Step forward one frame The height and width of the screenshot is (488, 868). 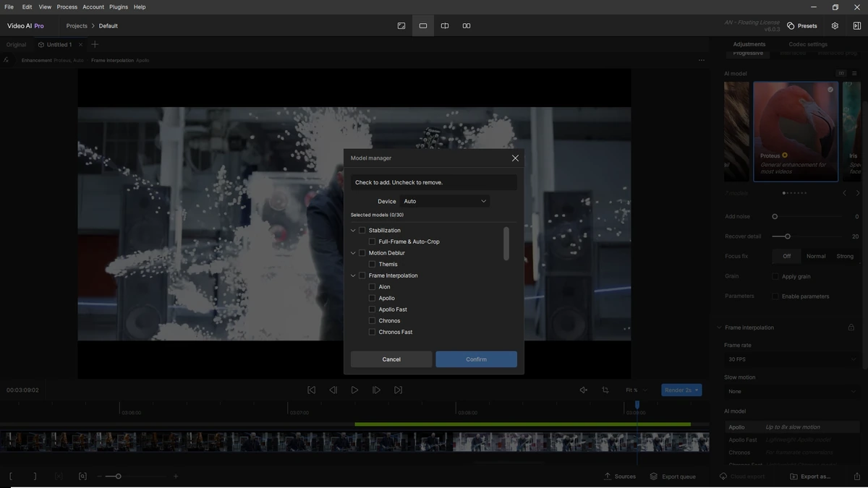pos(376,390)
